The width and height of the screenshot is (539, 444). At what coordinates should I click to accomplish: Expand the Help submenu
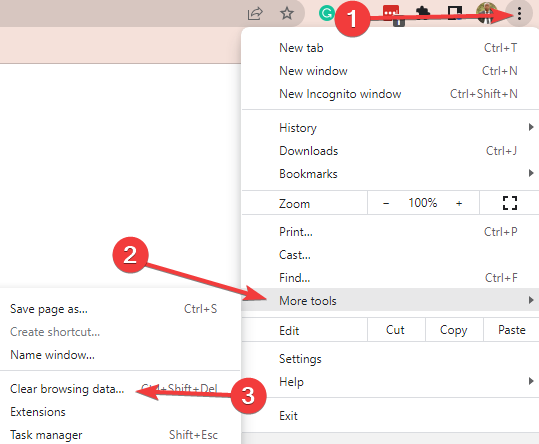coord(390,382)
